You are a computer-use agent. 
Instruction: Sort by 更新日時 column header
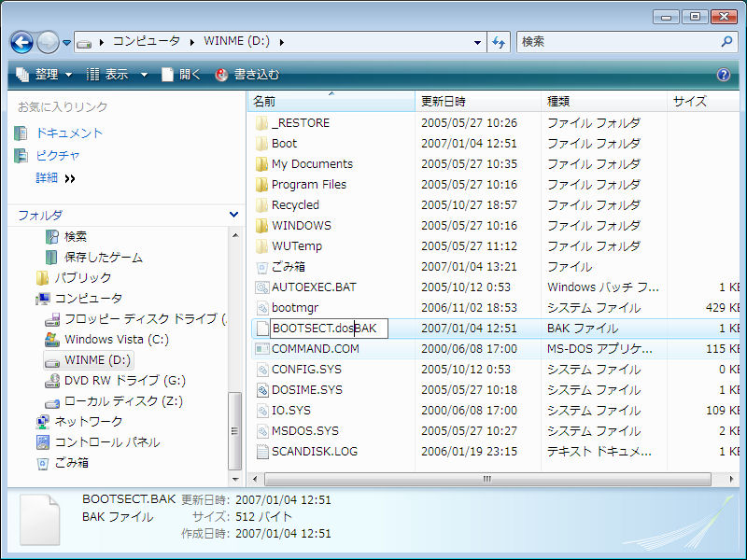pos(444,101)
